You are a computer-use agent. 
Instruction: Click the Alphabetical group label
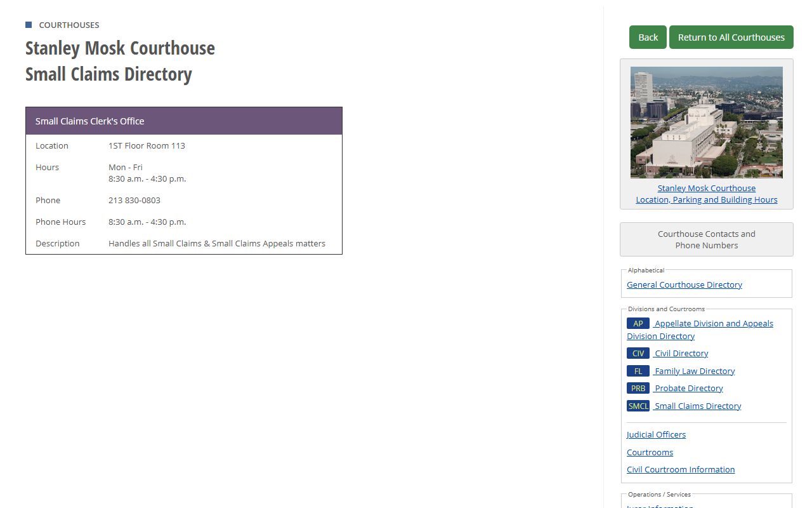tap(646, 270)
